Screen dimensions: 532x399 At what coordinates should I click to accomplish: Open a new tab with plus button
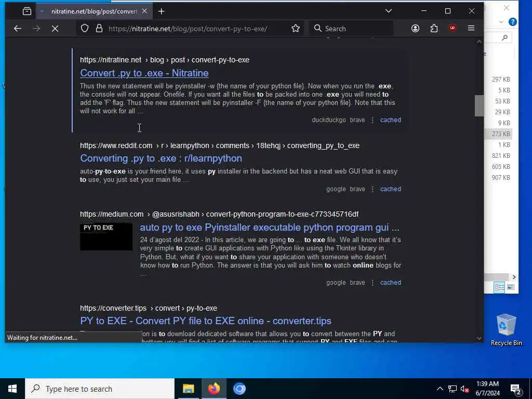click(162, 11)
